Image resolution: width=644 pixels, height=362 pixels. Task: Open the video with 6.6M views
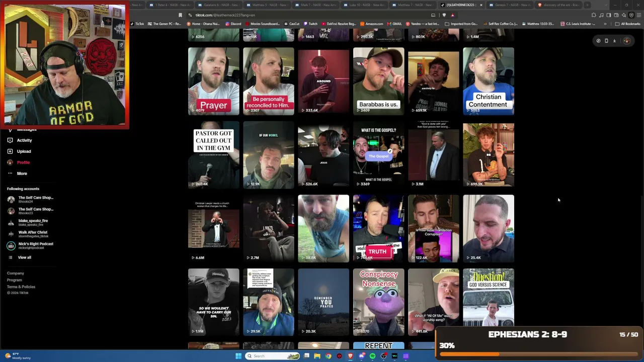[214, 229]
